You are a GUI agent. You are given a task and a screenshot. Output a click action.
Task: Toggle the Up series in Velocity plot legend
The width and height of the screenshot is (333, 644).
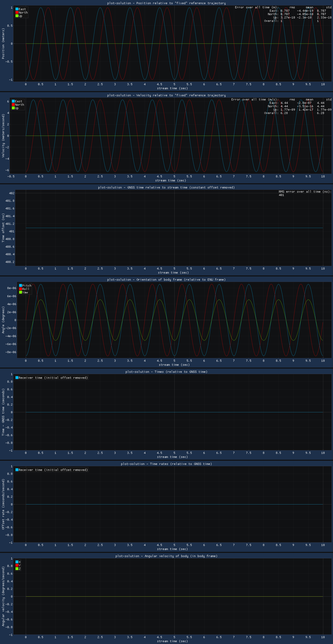[x=15, y=108]
